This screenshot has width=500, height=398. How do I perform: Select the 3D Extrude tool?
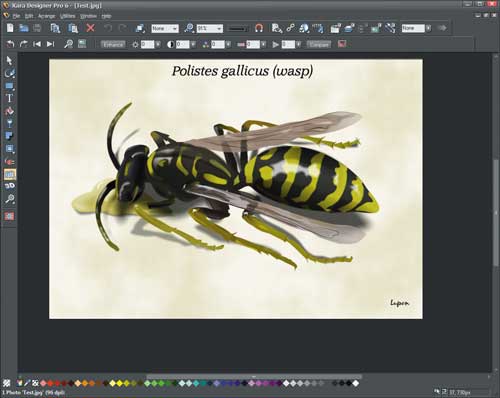point(10,186)
